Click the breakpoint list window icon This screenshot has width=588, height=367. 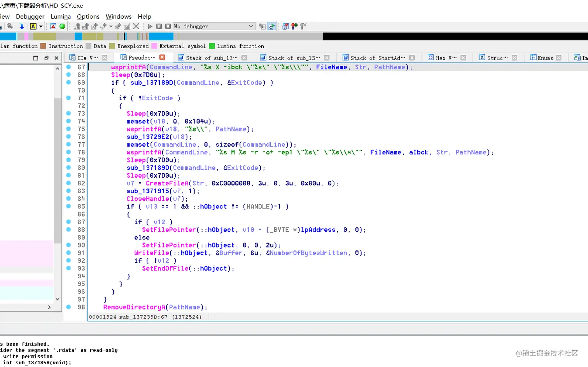[x=286, y=26]
